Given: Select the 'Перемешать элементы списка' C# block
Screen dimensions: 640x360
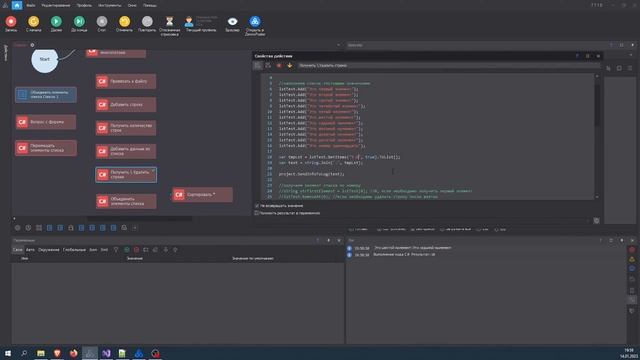Looking at the screenshot, I should pos(46,148).
